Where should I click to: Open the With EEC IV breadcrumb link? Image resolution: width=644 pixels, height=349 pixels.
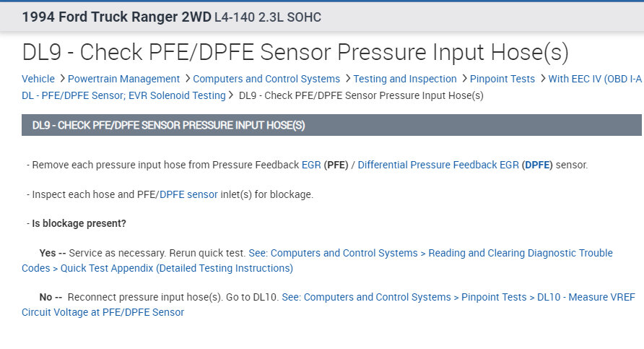pyautogui.click(x=594, y=79)
